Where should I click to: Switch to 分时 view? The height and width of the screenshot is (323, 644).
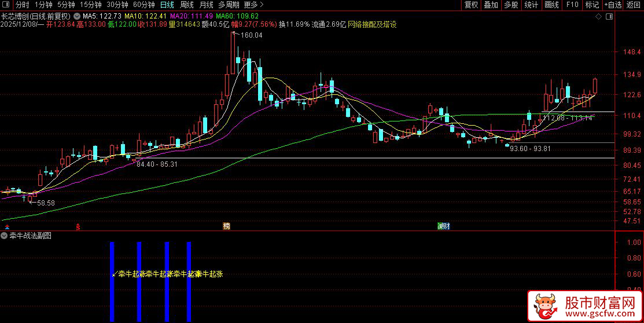(22, 5)
